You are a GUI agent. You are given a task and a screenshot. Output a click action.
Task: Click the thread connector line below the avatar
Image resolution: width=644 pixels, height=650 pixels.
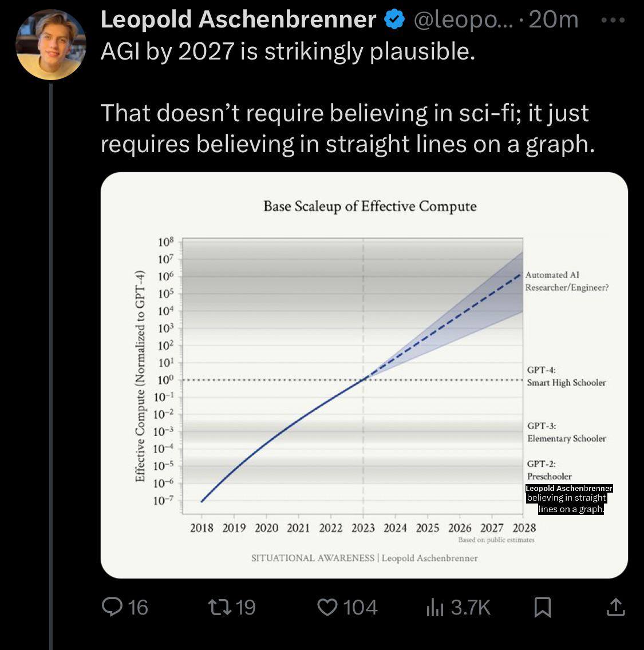point(50,365)
